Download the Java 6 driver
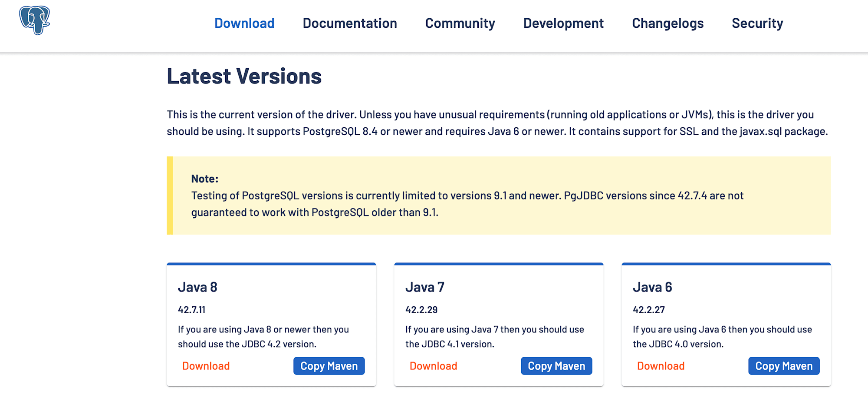The height and width of the screenshot is (398, 868). (x=661, y=366)
